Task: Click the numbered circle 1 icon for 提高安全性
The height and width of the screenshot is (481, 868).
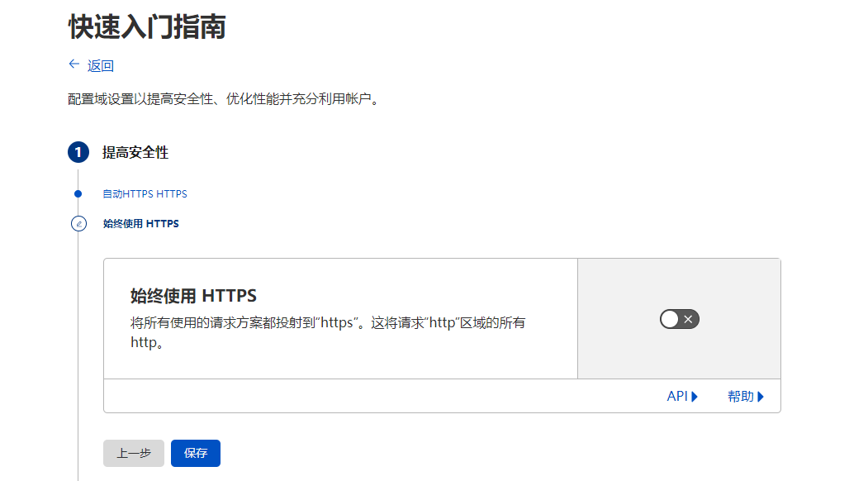Action: click(x=78, y=152)
